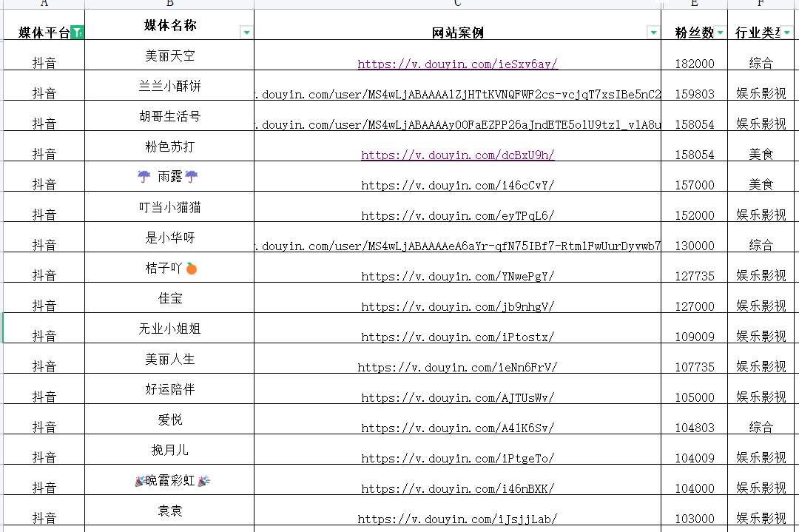This screenshot has width=799, height=532.
Task: Open the link https://v.douyin.com/dcBxU9h/
Action: point(458,155)
